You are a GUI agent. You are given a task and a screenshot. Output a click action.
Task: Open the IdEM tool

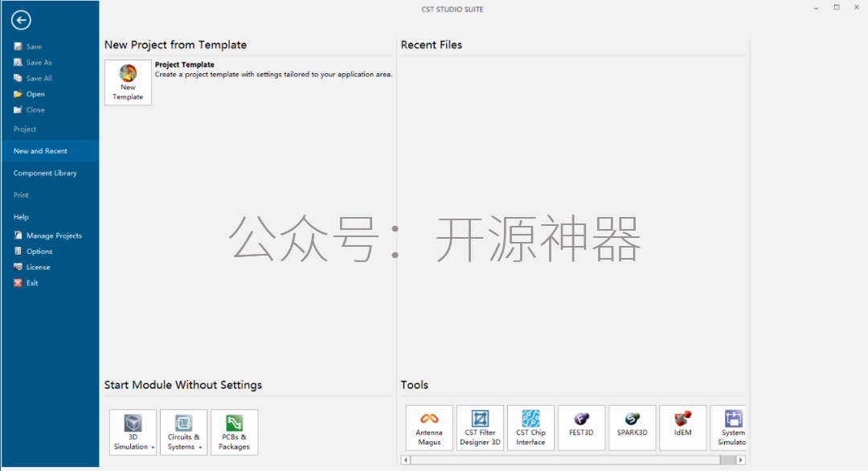[x=682, y=428]
